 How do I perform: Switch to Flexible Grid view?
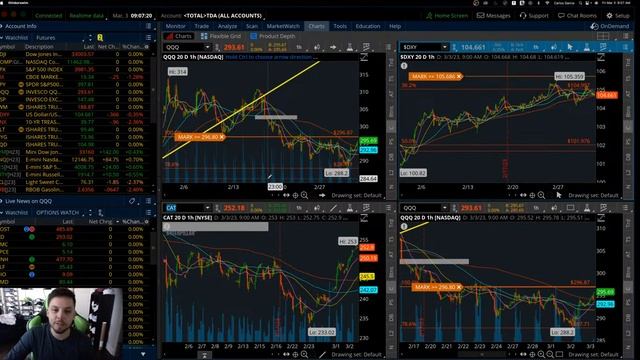point(220,36)
